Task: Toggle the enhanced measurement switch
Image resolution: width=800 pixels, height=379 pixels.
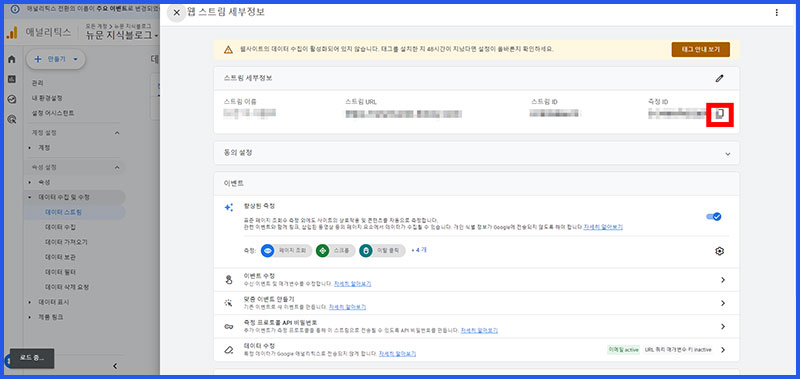Action: coord(714,217)
